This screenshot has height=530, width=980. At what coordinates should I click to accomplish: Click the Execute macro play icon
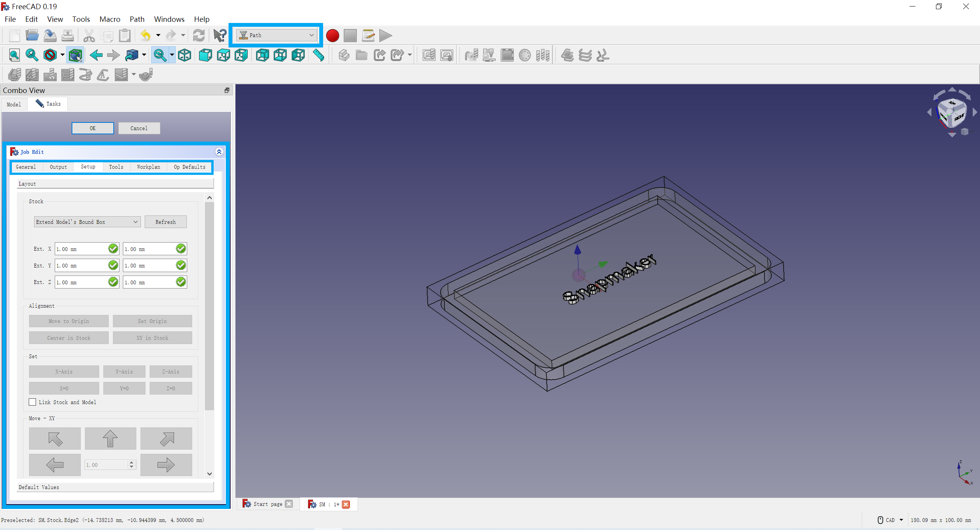(385, 36)
